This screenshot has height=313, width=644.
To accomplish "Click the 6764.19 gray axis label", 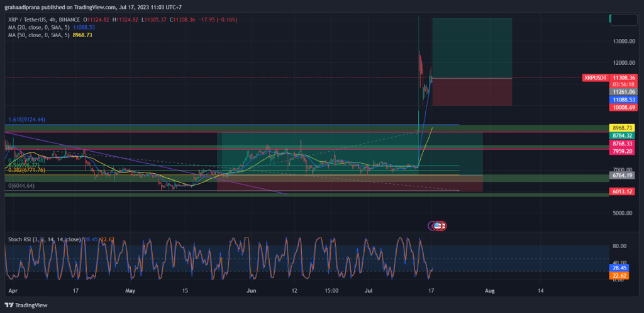I will pyautogui.click(x=623, y=175).
